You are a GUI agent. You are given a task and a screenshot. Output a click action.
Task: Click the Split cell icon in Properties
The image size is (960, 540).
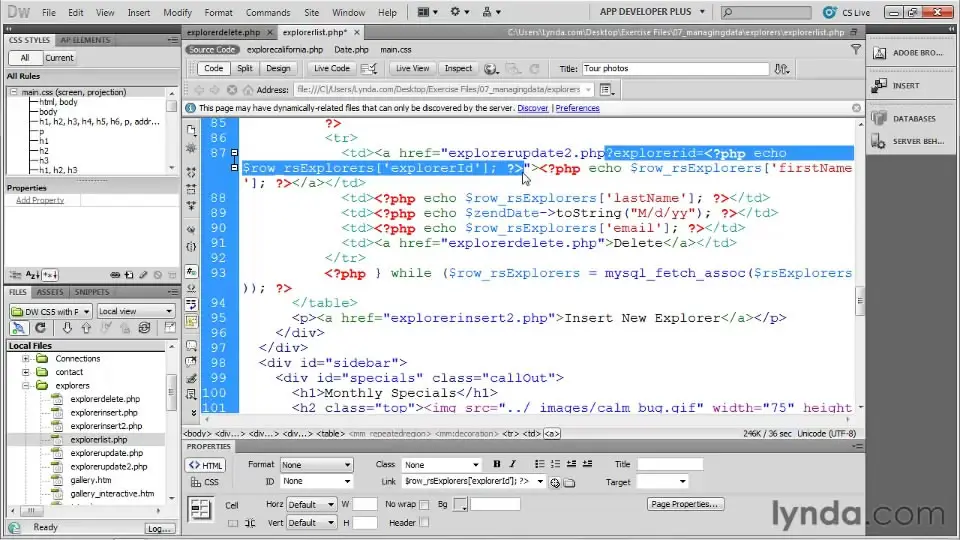click(x=250, y=523)
